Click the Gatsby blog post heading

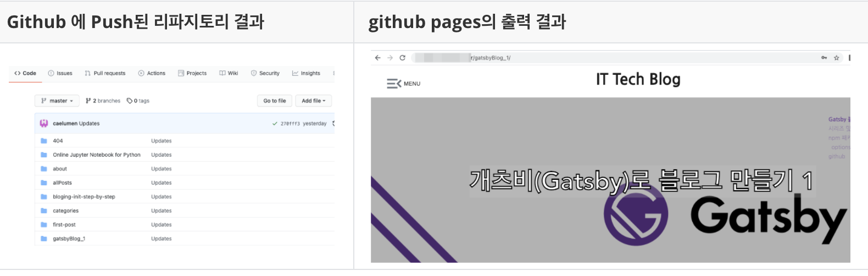641,181
